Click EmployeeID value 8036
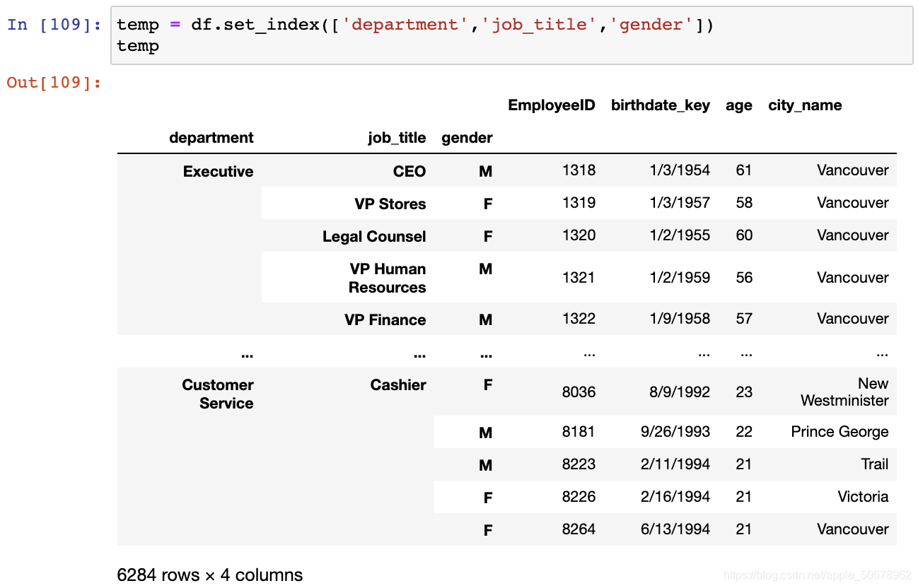Viewport: 918px width, 588px height. click(x=579, y=392)
